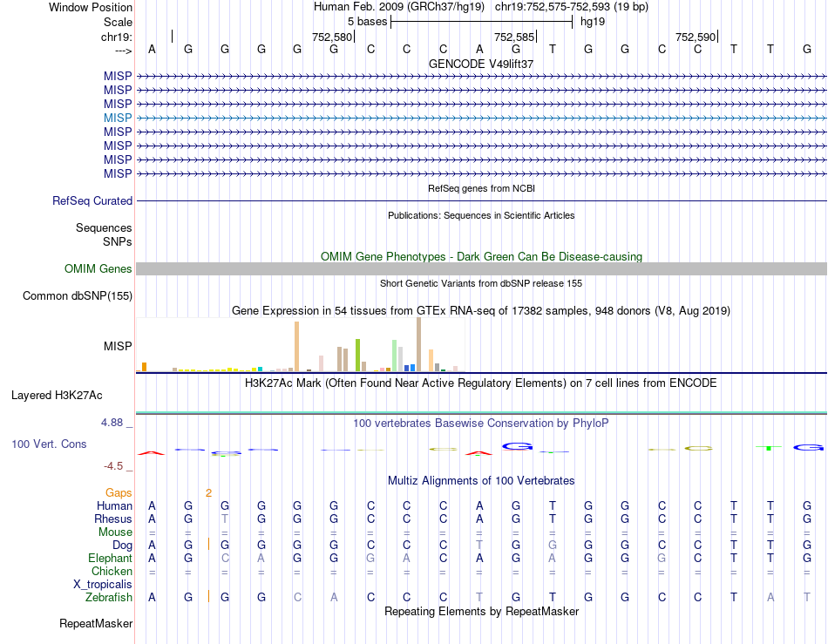828x644 pixels.
Task: Open Multiz Alignments of 100 Vertebrates title
Action: coord(481,481)
